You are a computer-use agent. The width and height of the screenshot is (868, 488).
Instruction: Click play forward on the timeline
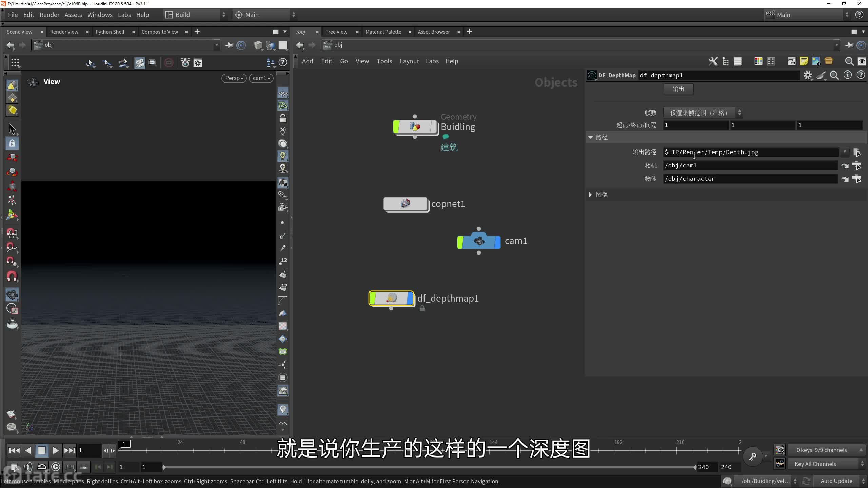point(56,450)
